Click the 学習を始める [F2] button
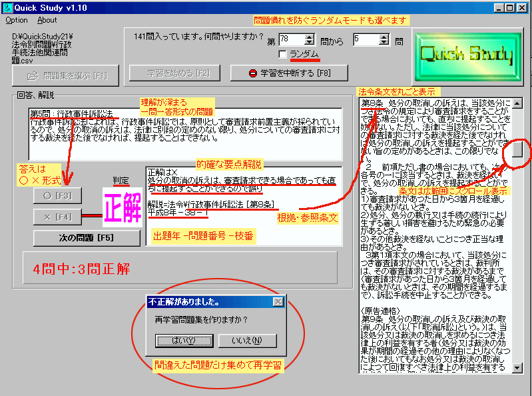This screenshot has height=396, width=532. click(174, 73)
